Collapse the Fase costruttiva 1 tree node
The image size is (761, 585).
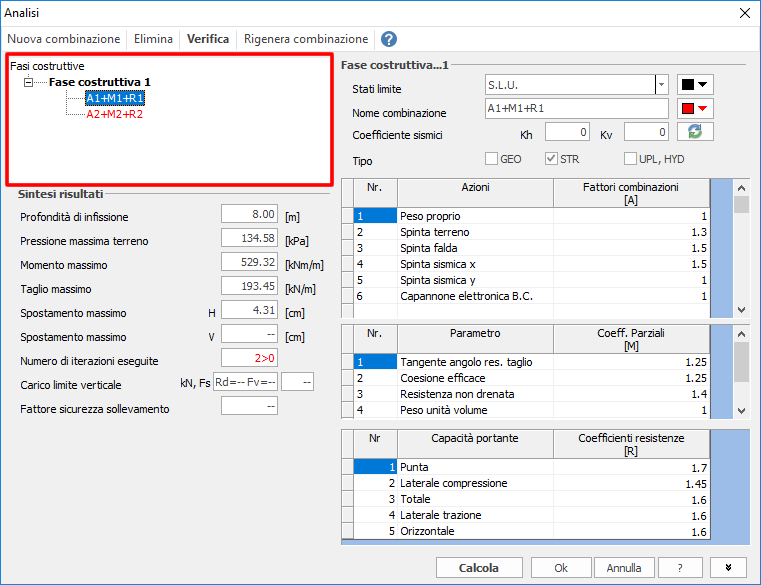pyautogui.click(x=29, y=82)
